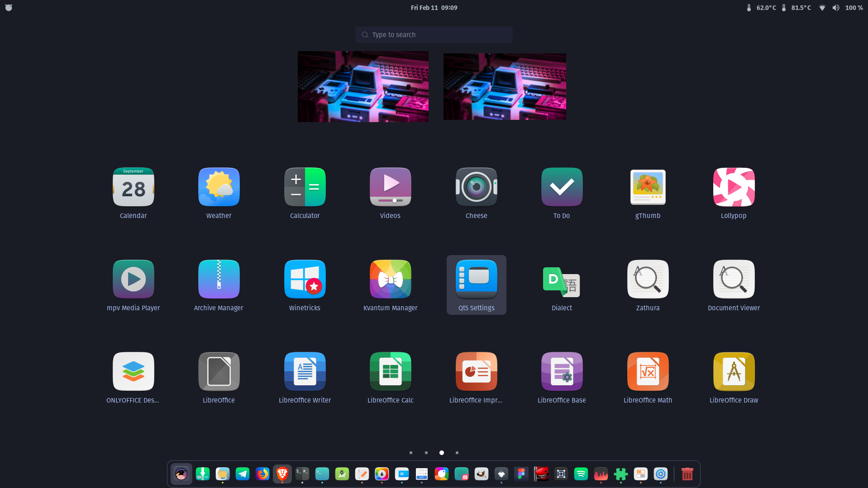
Task: Open Spotify from the dock
Action: click(x=581, y=474)
